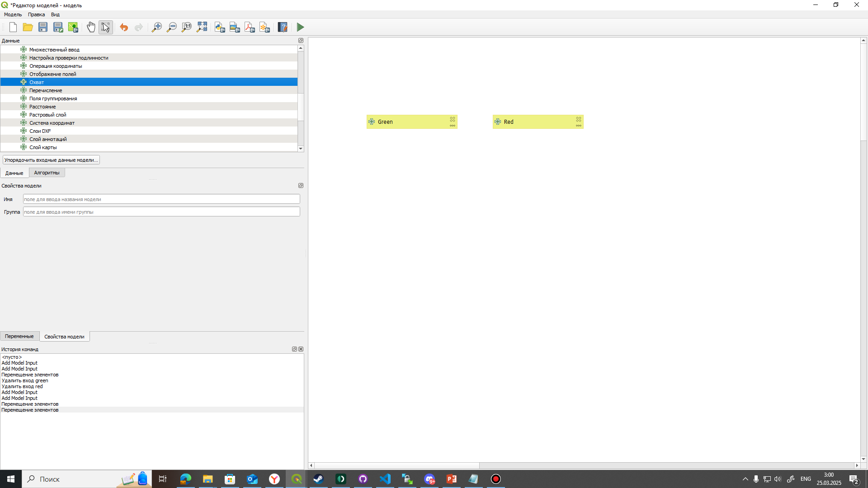868x488 pixels.
Task: Select Операция координаты input type
Action: click(149, 66)
